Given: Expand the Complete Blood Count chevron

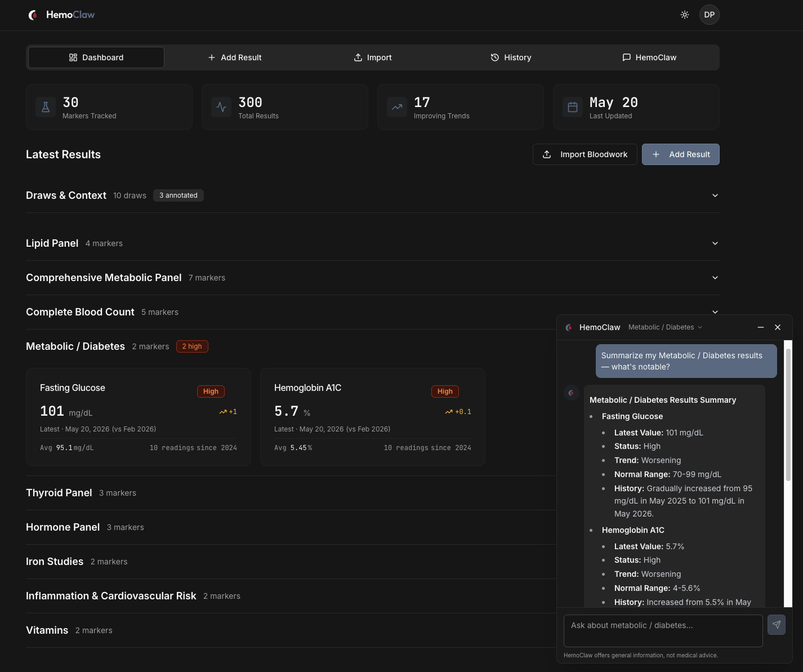Looking at the screenshot, I should click(715, 312).
